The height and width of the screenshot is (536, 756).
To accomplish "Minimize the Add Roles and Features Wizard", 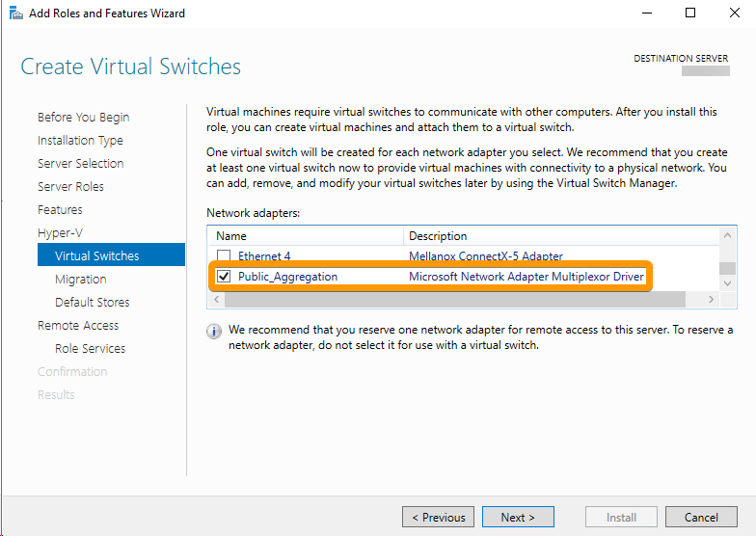I will pos(647,13).
